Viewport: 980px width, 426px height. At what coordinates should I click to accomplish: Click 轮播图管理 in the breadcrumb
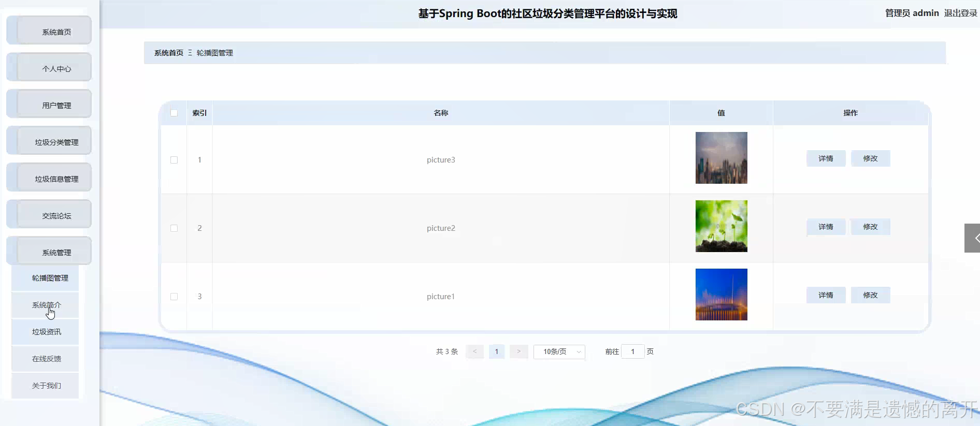pos(214,53)
